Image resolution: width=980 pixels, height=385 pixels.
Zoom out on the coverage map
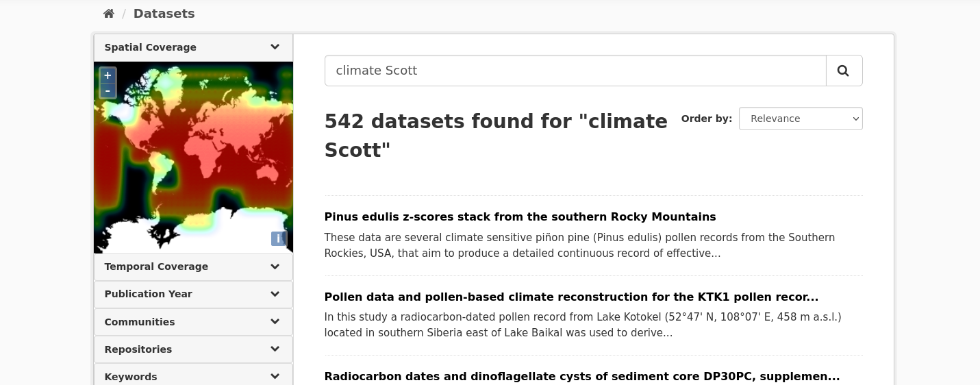click(x=108, y=90)
